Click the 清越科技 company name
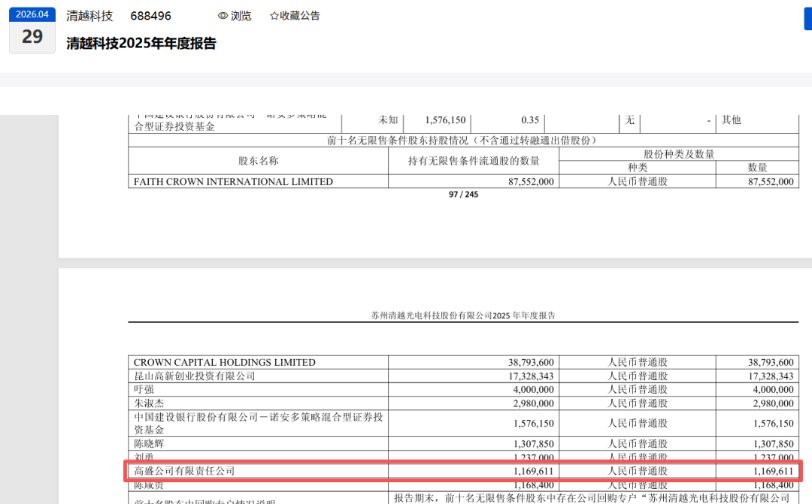This screenshot has height=504, width=812. pyautogui.click(x=89, y=16)
